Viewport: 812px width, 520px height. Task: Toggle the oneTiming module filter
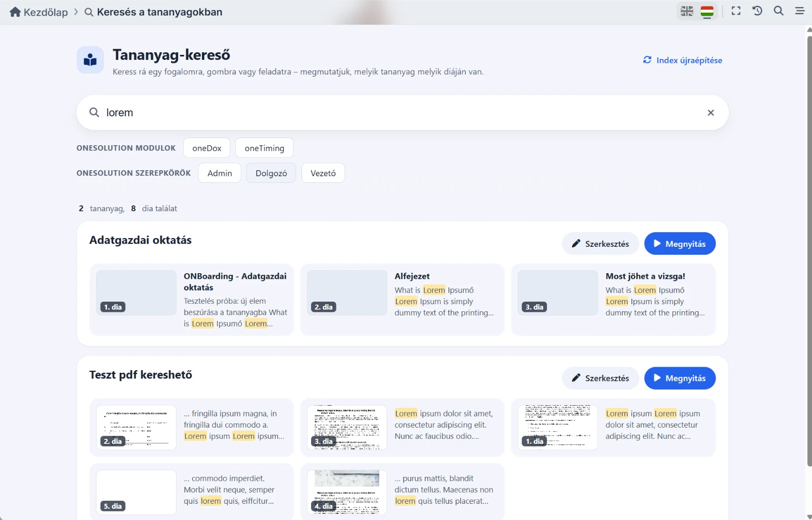[264, 148]
